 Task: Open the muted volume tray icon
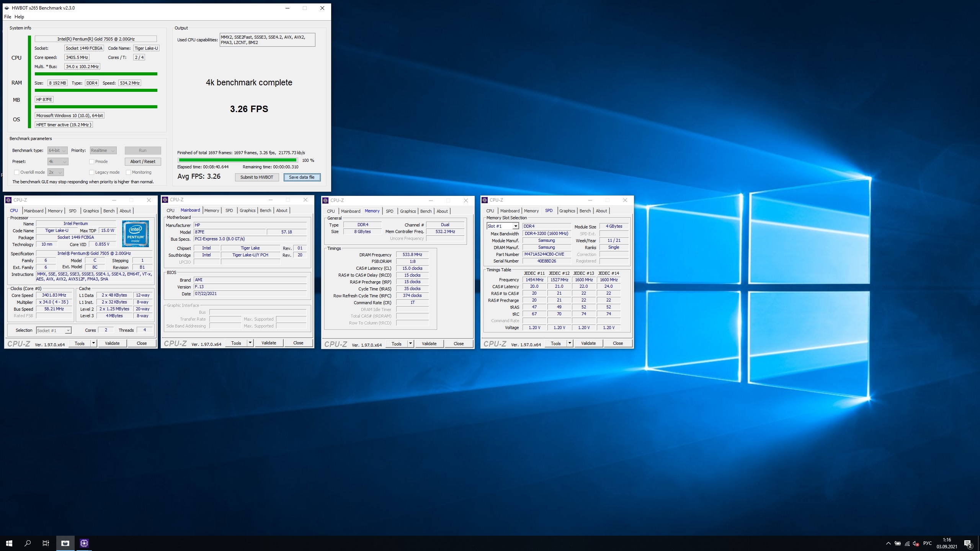(x=916, y=543)
